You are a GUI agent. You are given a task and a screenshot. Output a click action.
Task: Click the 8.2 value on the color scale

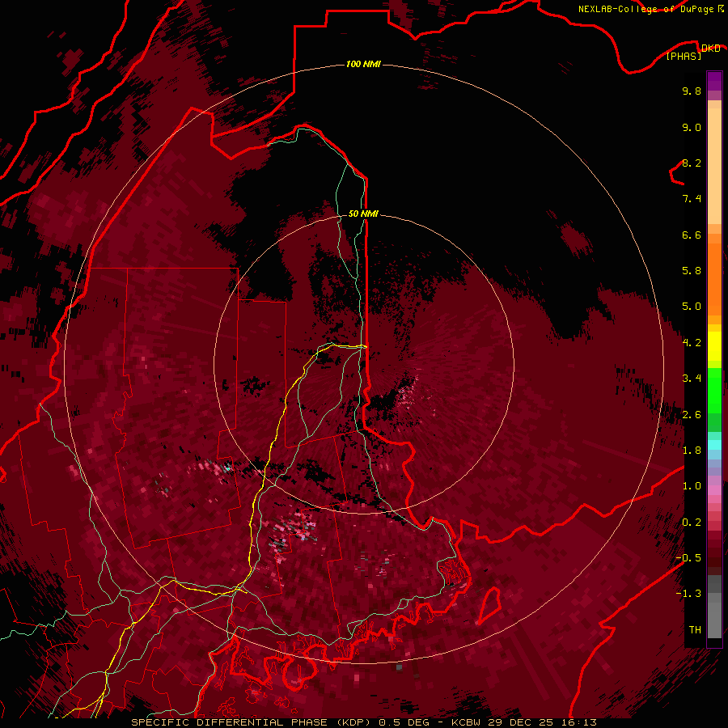pos(692,163)
